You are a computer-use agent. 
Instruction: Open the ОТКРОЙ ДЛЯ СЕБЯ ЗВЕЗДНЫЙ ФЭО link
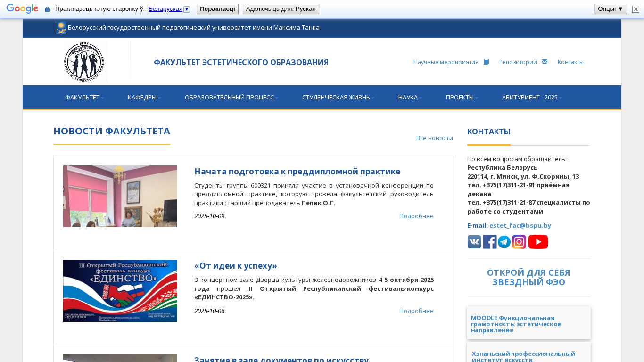pos(528,278)
